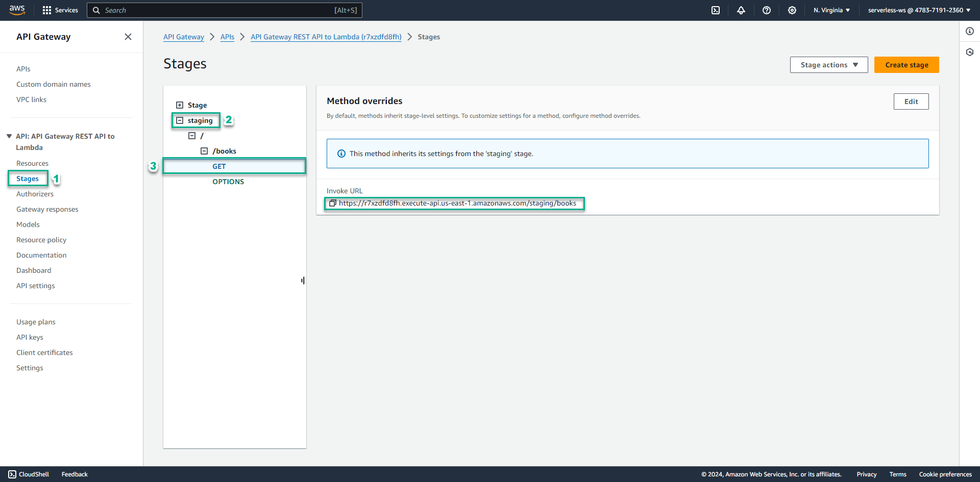Open the Services grid menu
Viewport: 980px width, 482px height.
click(x=60, y=10)
